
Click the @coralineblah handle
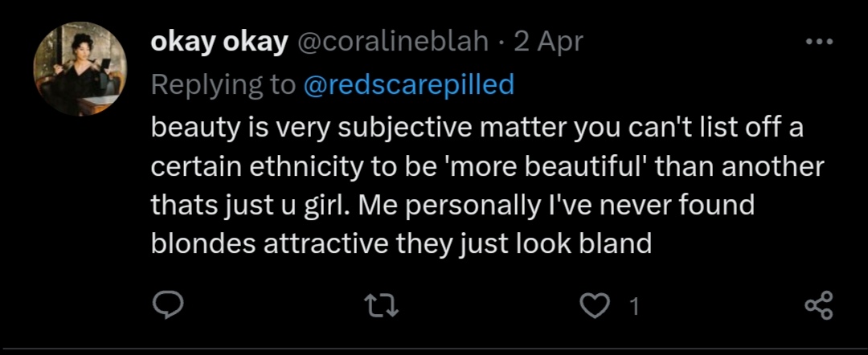click(393, 43)
